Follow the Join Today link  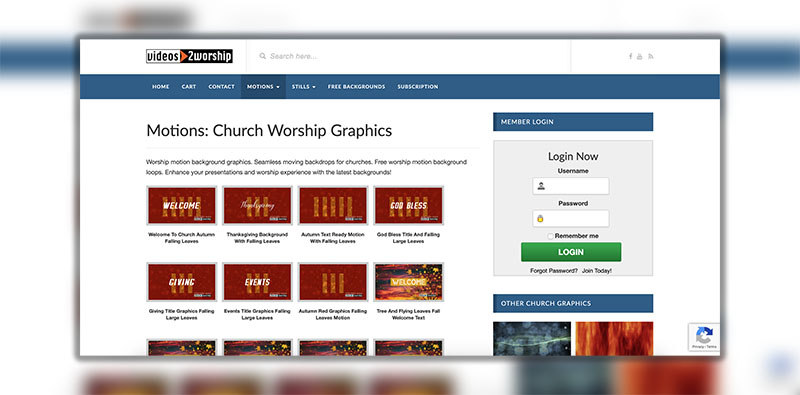(x=597, y=271)
